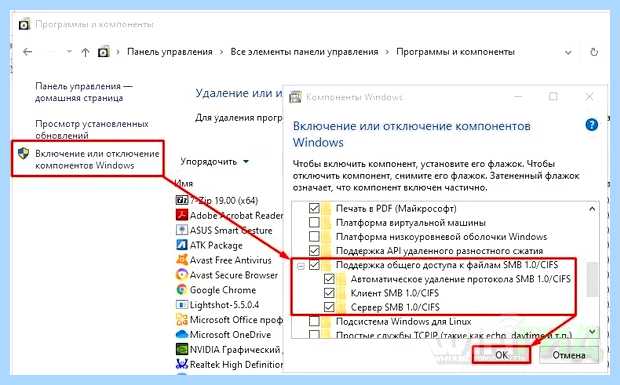
Task: Click the Lightshot-5.5.0.4 icon
Action: click(182, 305)
